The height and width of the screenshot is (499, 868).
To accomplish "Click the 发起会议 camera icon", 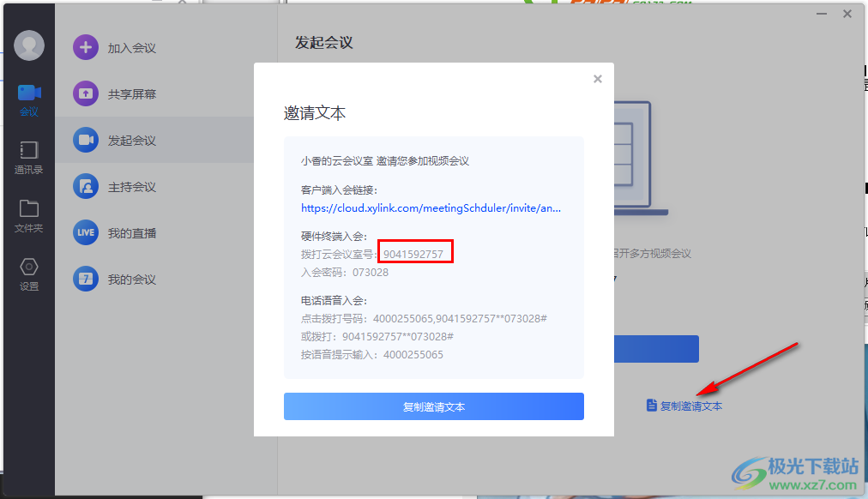I will tap(86, 141).
